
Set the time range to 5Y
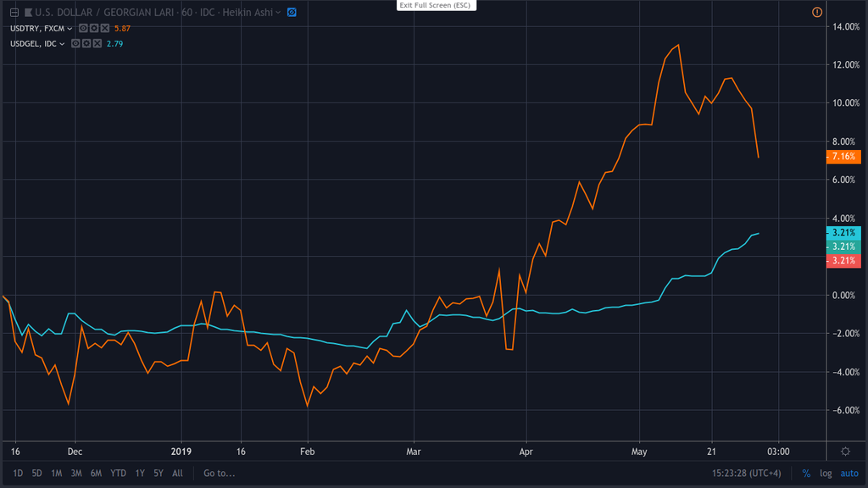tap(159, 473)
